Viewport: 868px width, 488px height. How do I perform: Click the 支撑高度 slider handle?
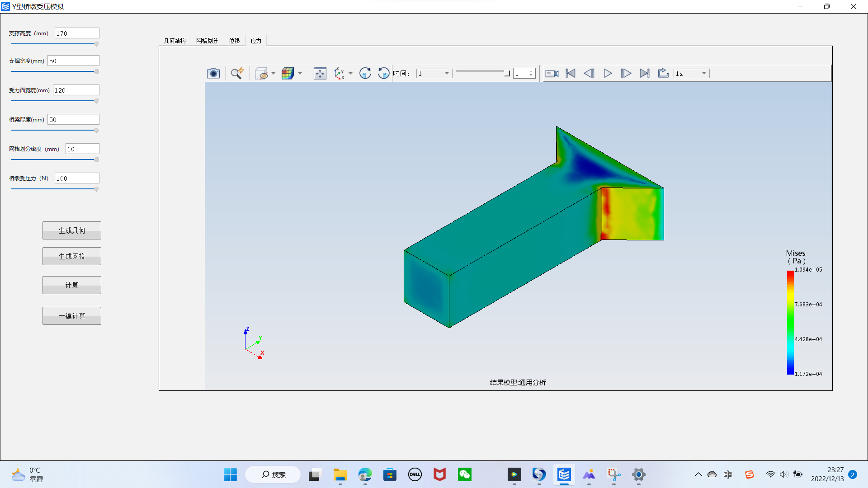[x=96, y=44]
